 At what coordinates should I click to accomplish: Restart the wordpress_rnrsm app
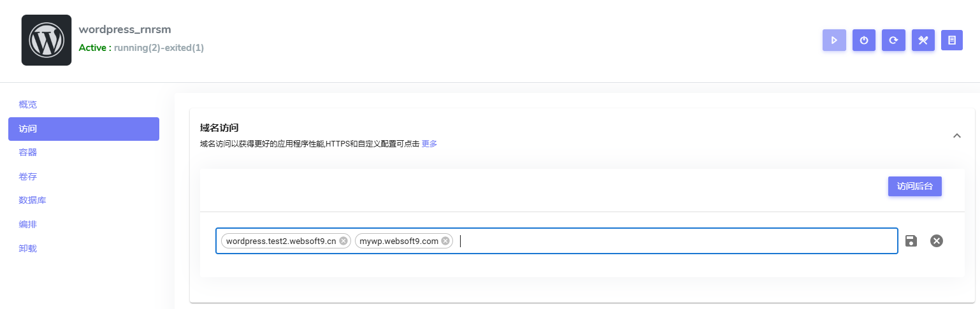(893, 40)
